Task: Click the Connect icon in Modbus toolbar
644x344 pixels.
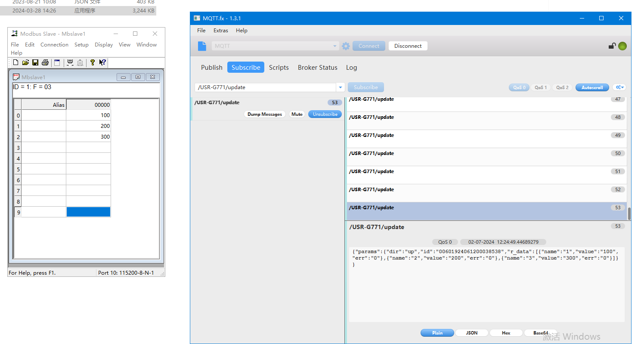Action: [x=70, y=63]
